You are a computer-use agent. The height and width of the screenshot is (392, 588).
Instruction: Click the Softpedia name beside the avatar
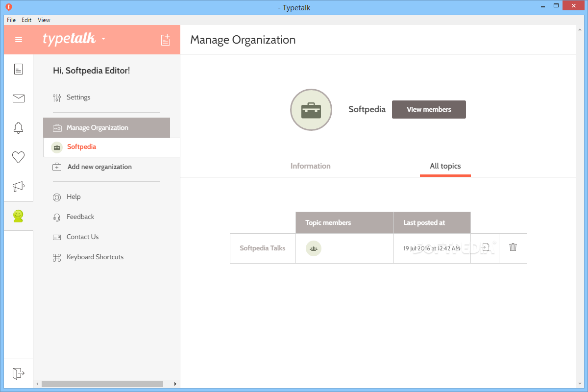tap(367, 109)
